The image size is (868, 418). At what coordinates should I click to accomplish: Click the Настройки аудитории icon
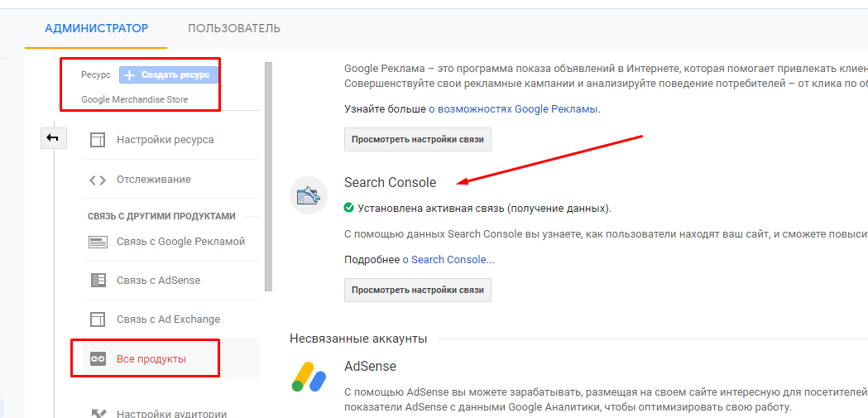tap(98, 413)
